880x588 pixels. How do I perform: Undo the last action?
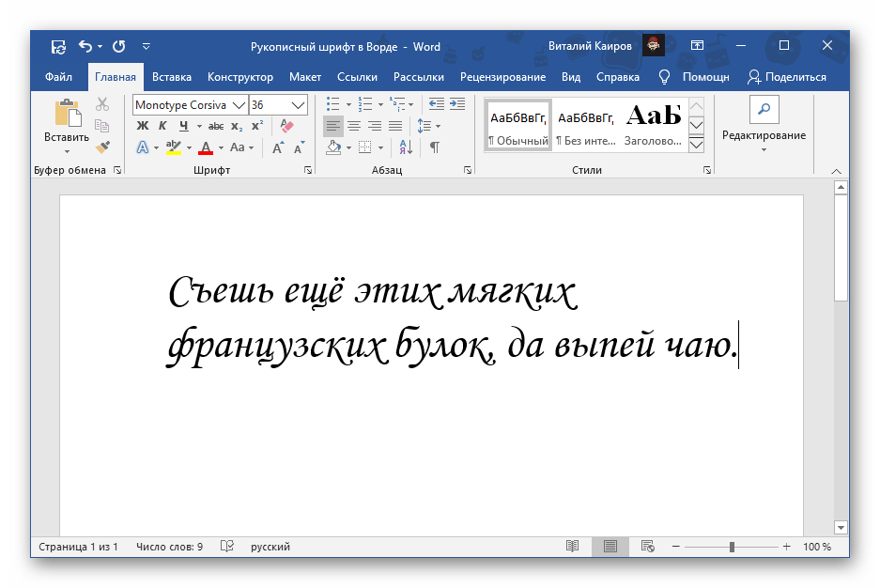(85, 47)
